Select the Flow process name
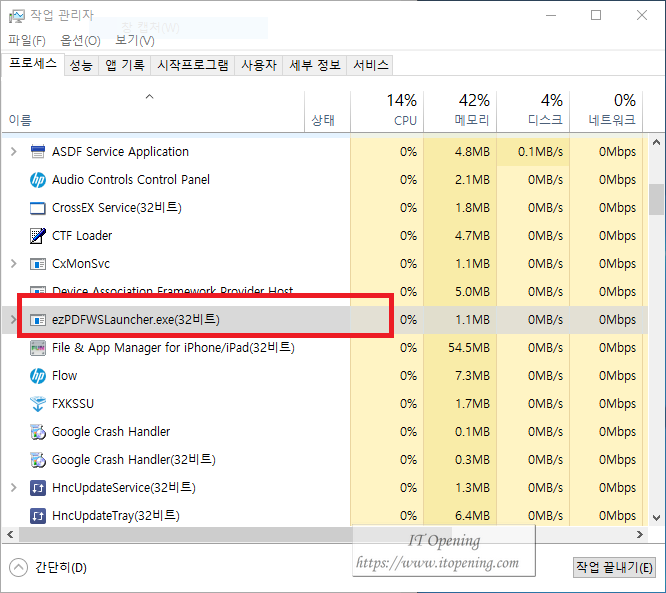The height and width of the screenshot is (593, 666). (65, 376)
